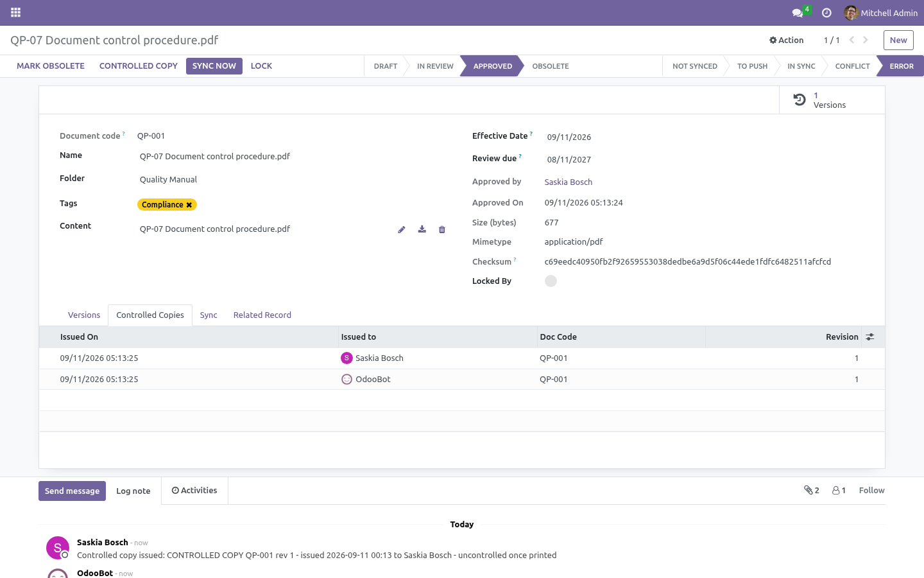
Task: Open Activities scheduler
Action: (194, 490)
